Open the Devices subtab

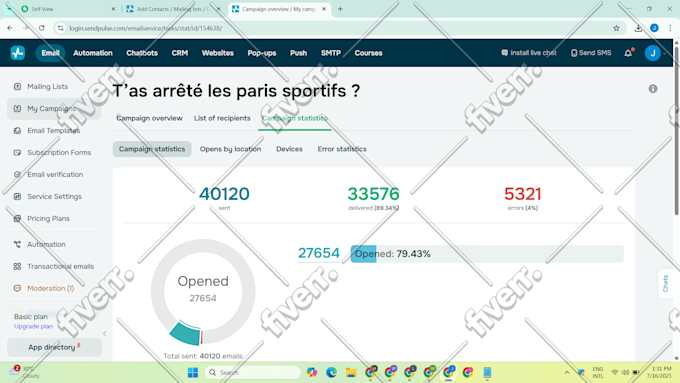289,149
